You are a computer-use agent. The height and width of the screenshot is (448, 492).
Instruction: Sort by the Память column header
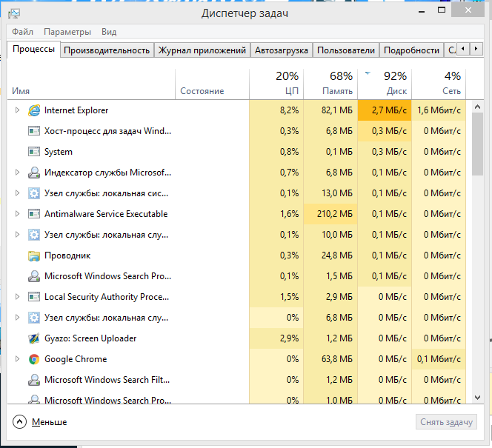coord(330,84)
